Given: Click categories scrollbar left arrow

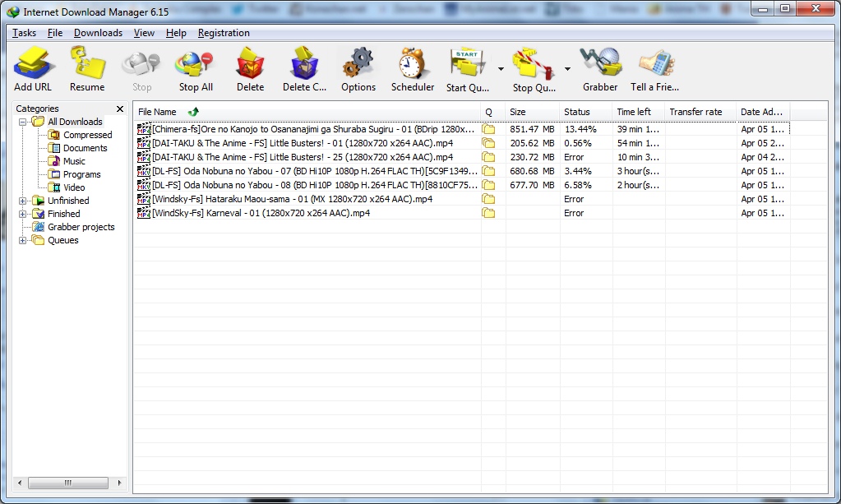Looking at the screenshot, I should point(20,483).
